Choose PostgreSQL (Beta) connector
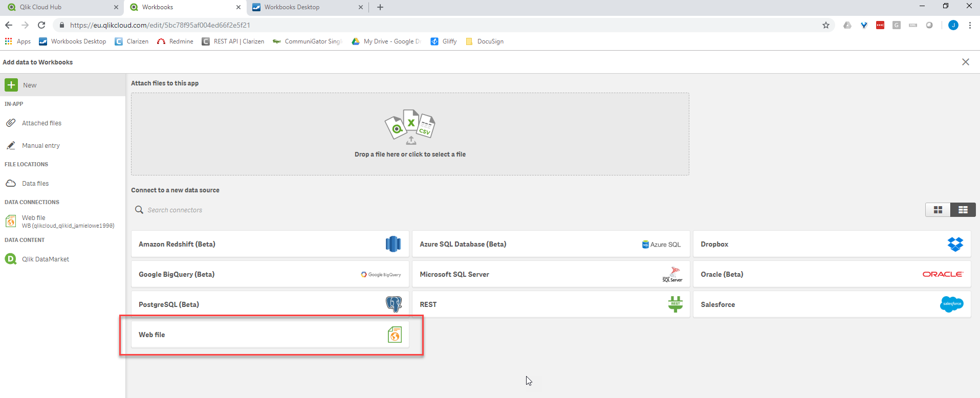 (x=270, y=304)
